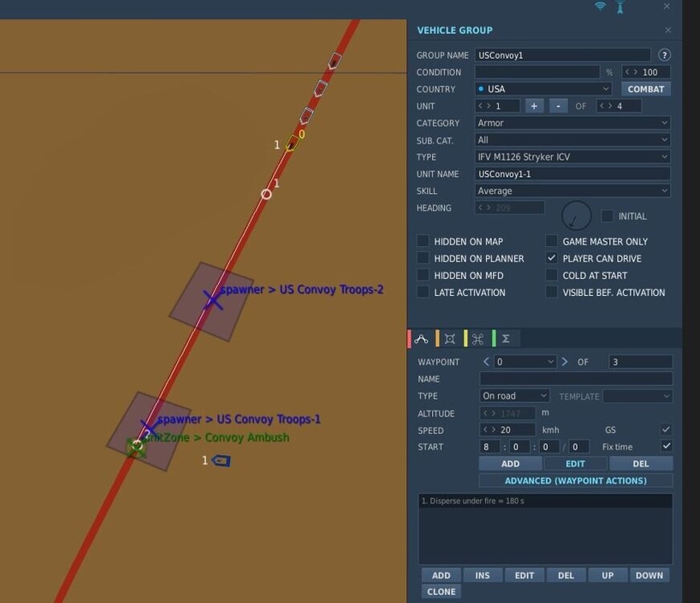This screenshot has height=603, width=700.
Task: Click the COMBAT button
Action: (x=646, y=88)
